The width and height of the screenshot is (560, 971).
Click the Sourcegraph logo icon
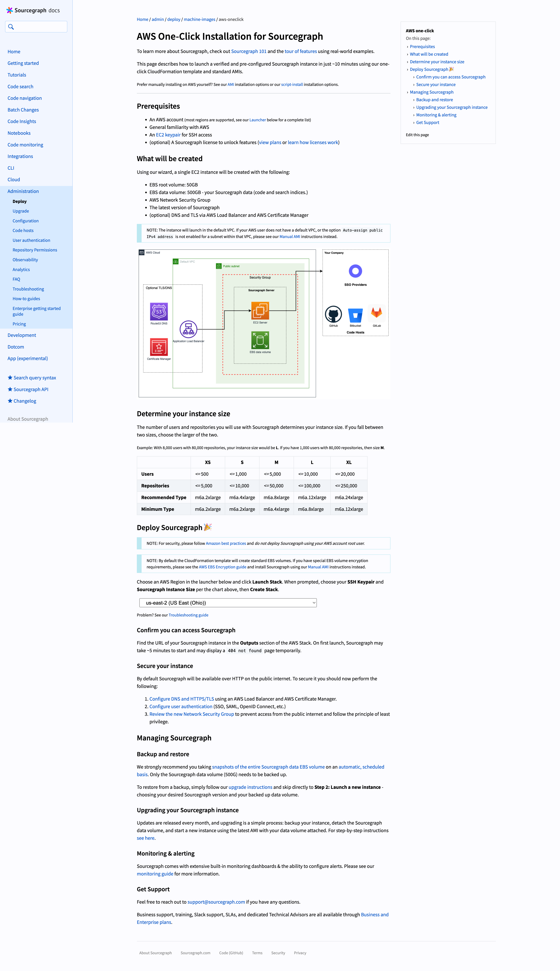[x=10, y=10]
